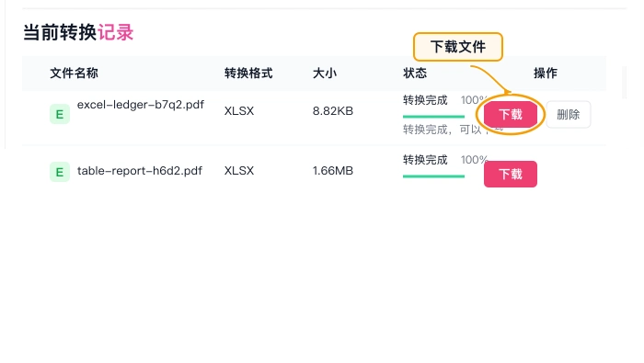Click the XLSX format of excel-ledger row
The image size is (644, 363).
[239, 111]
